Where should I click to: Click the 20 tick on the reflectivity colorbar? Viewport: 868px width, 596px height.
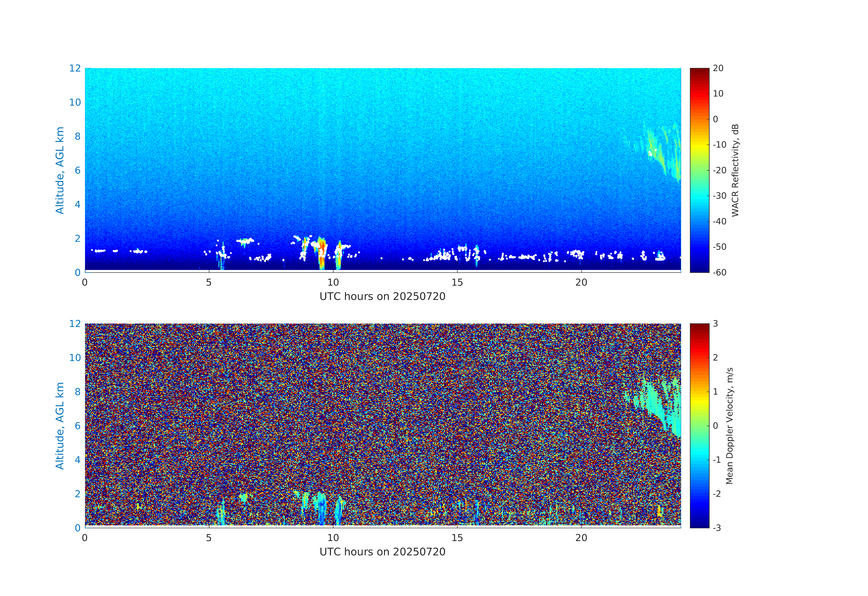[718, 68]
